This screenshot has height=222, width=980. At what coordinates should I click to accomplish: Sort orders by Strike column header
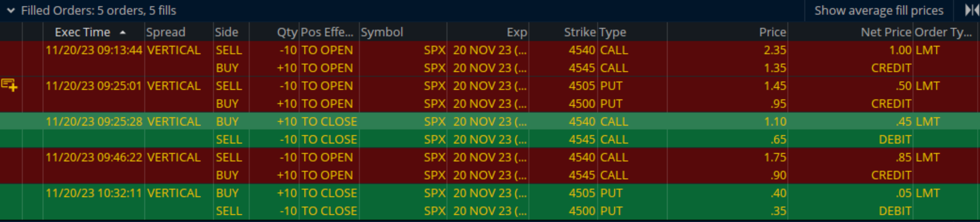pos(579,32)
